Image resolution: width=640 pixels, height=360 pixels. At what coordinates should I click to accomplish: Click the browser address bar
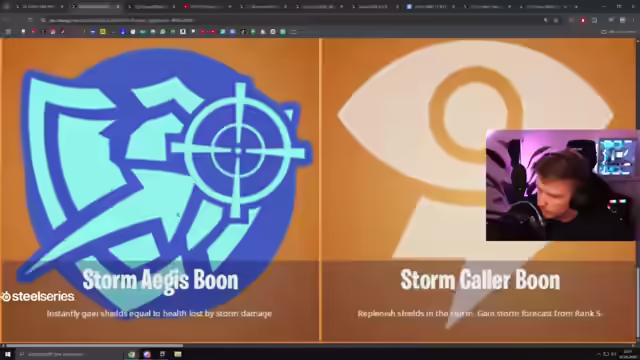pos(286,20)
